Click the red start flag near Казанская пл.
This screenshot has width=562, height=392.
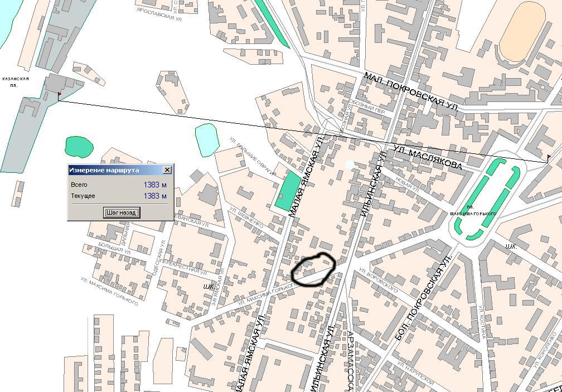tap(59, 96)
